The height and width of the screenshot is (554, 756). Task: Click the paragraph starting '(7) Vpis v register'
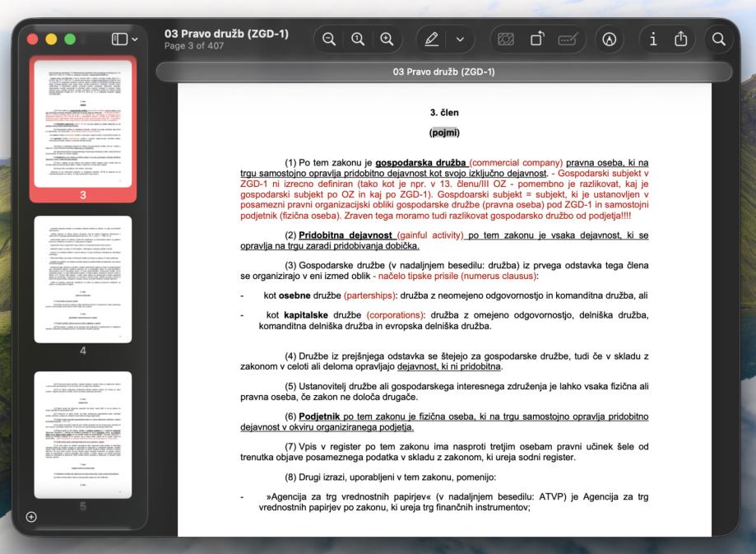click(444, 452)
